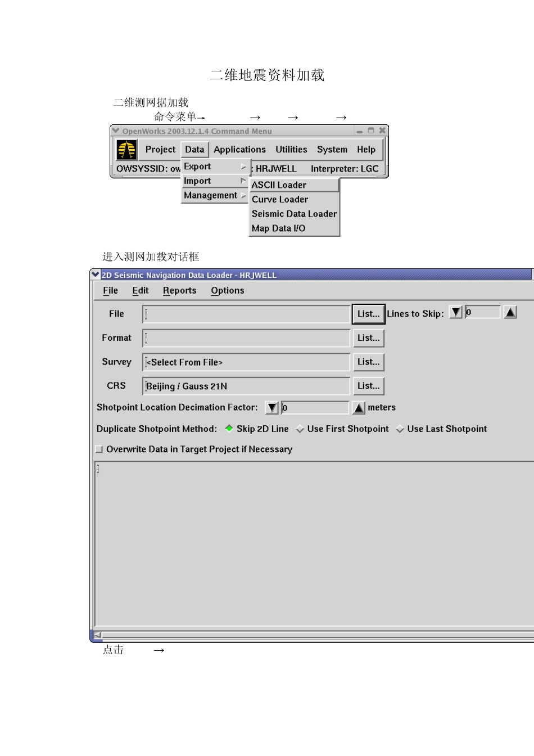Image resolution: width=534 pixels, height=756 pixels.
Task: Decrease Shotpoint Decimation Factor with down arrow
Action: [272, 408]
